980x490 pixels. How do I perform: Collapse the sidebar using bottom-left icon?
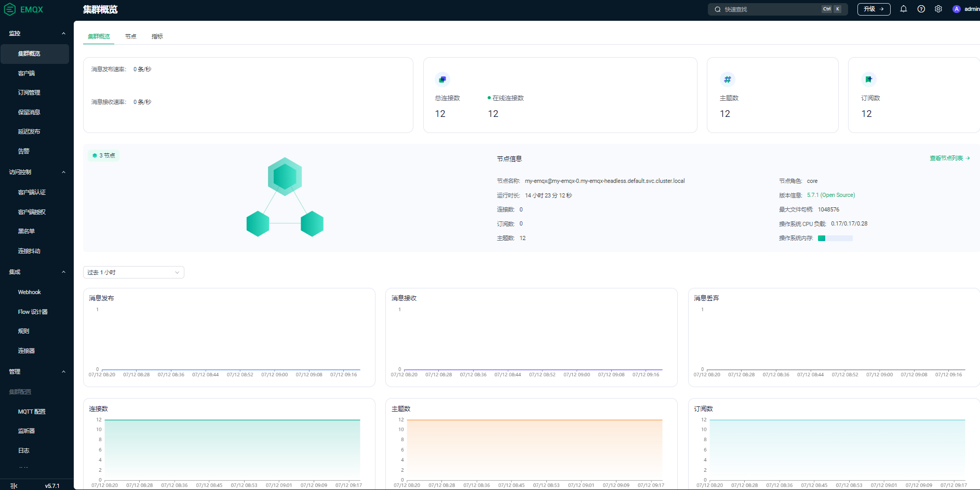[x=14, y=486]
